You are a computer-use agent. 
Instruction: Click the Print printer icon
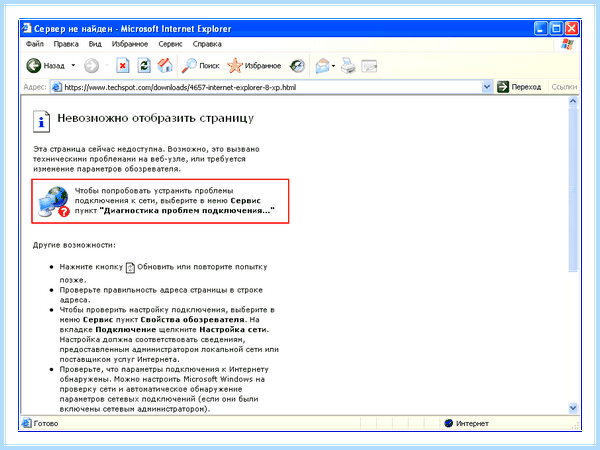pyautogui.click(x=348, y=66)
